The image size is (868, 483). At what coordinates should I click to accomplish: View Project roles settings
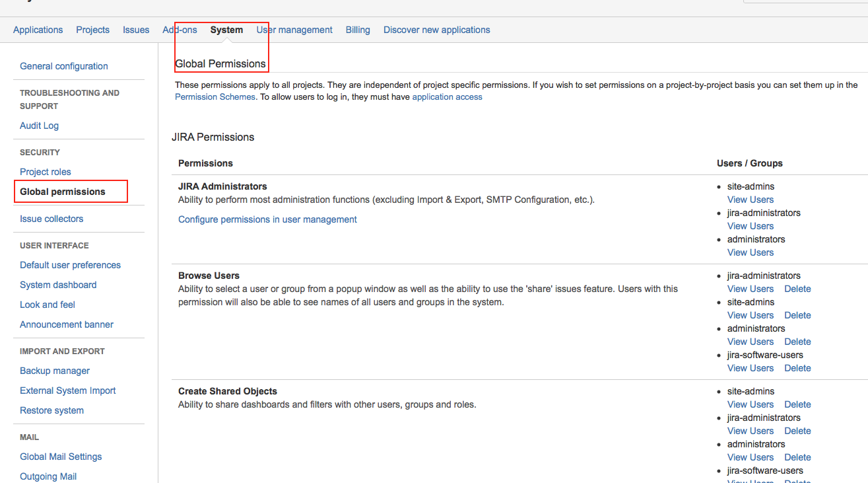pos(45,171)
